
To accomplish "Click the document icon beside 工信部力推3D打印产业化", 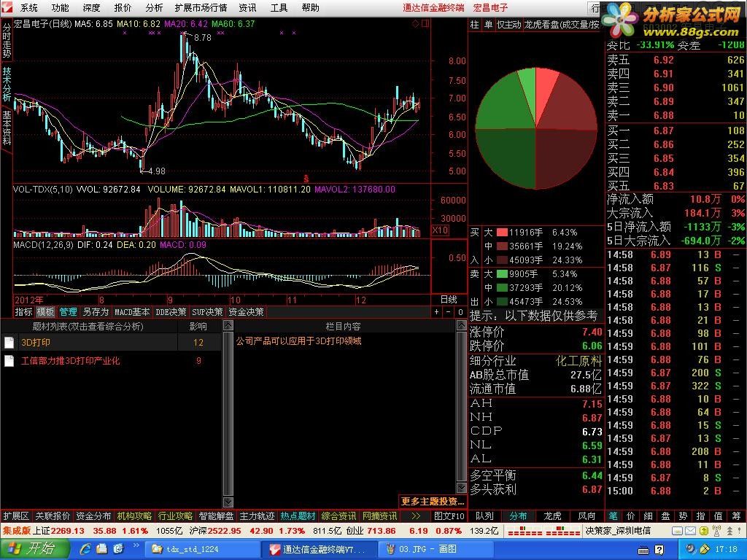I will tap(9, 361).
